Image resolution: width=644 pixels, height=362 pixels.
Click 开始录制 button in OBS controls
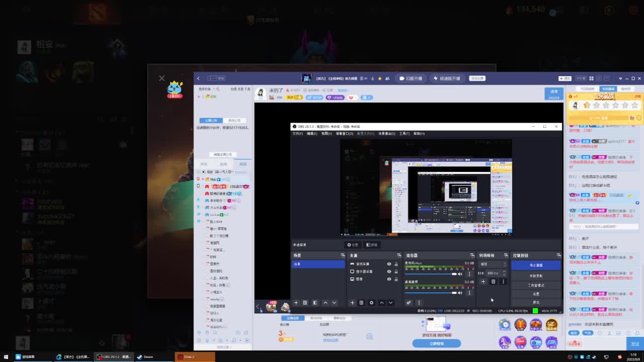click(536, 276)
